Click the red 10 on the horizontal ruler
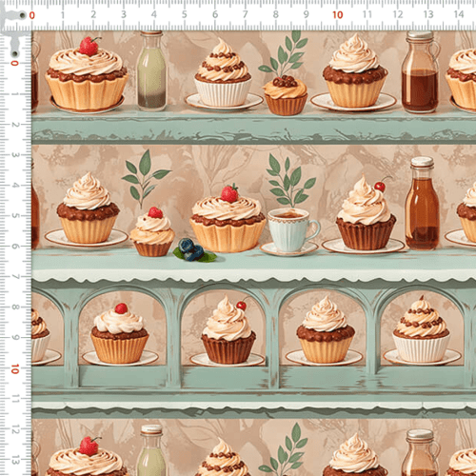The image size is (476, 476). [x=338, y=15]
